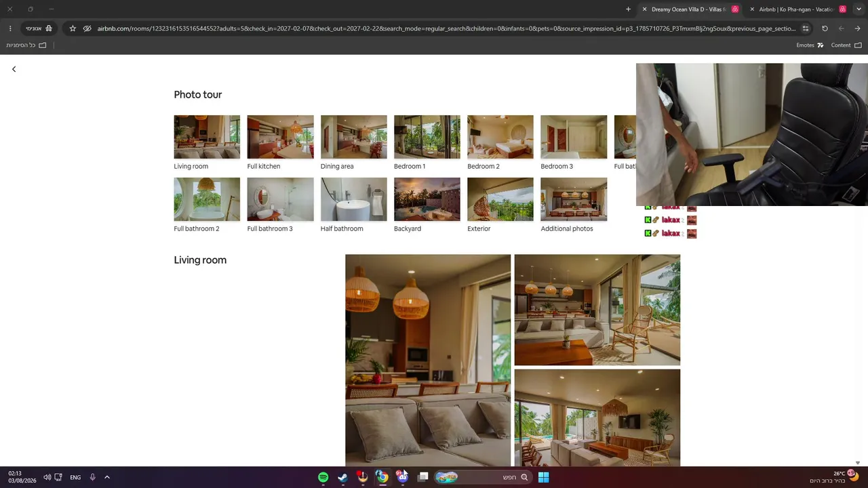Open Discord from the taskbar
Screen dimensions: 868x488
(402, 477)
